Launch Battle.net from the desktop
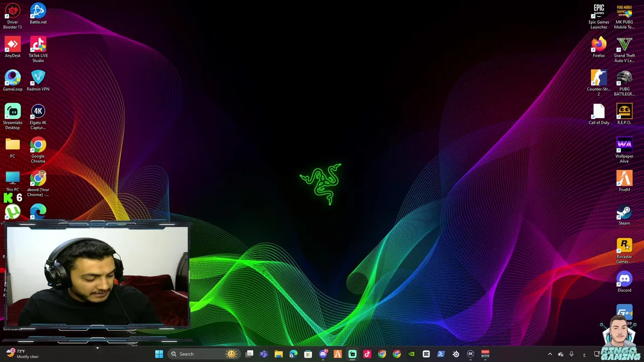 pyautogui.click(x=38, y=14)
